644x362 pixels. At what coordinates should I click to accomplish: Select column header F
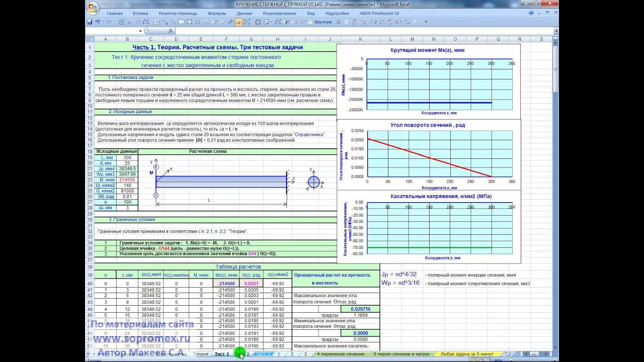pyautogui.click(x=226, y=39)
